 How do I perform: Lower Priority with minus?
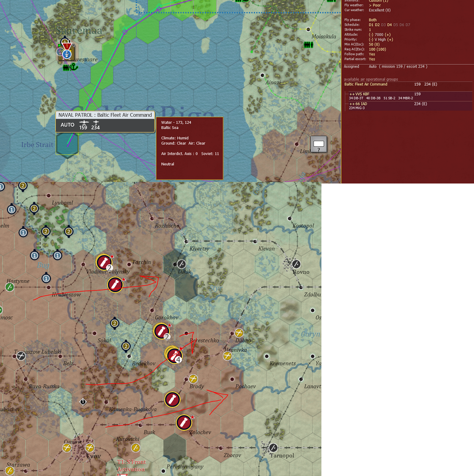pos(371,40)
